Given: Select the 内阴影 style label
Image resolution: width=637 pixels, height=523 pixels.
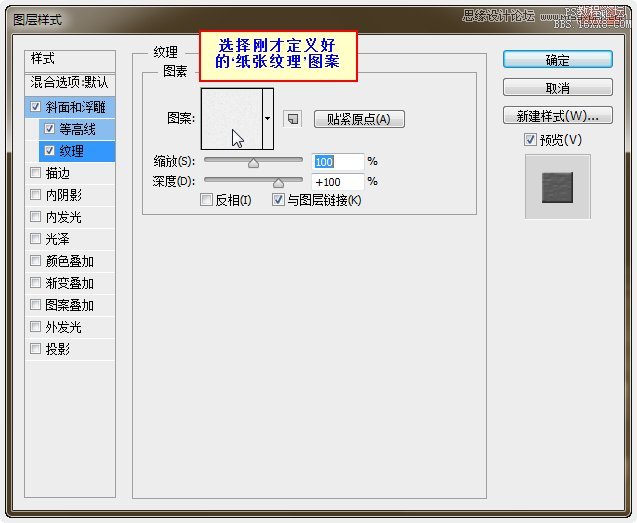Looking at the screenshot, I should pyautogui.click(x=63, y=195).
